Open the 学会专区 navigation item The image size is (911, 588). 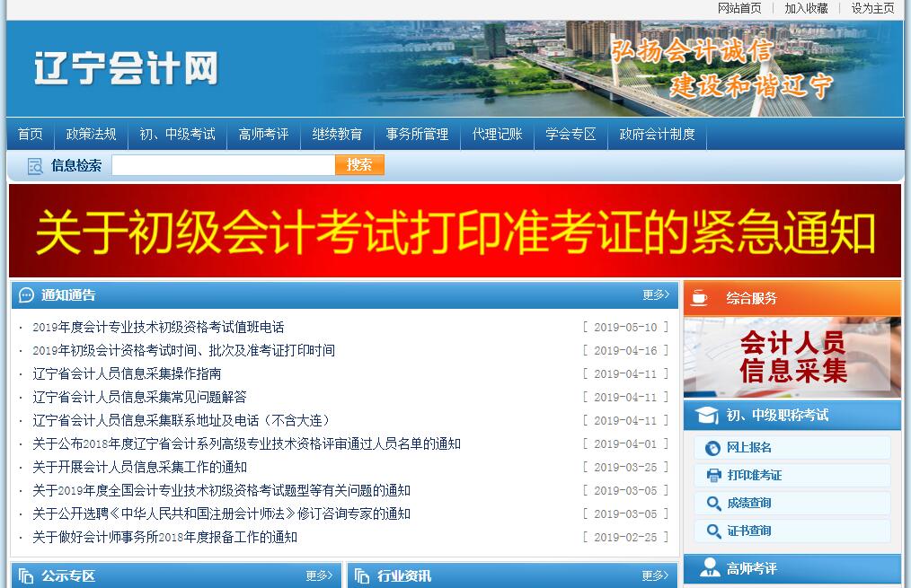tap(570, 134)
